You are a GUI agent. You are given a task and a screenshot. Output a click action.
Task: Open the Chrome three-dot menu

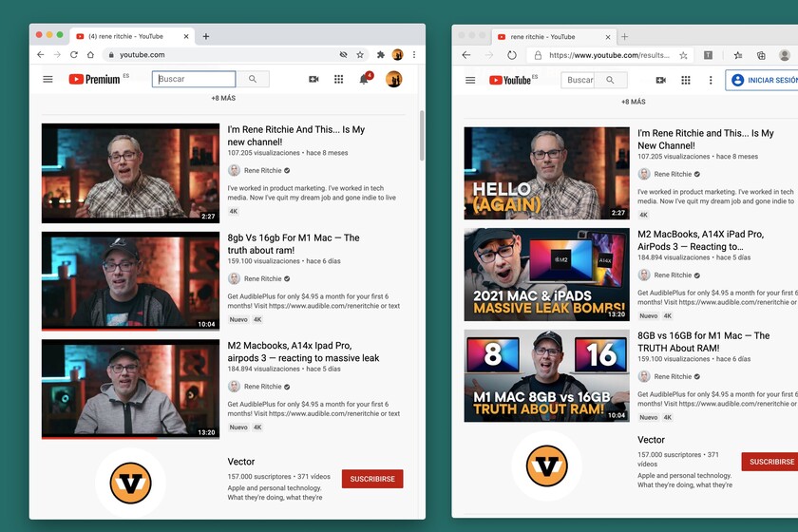(414, 54)
